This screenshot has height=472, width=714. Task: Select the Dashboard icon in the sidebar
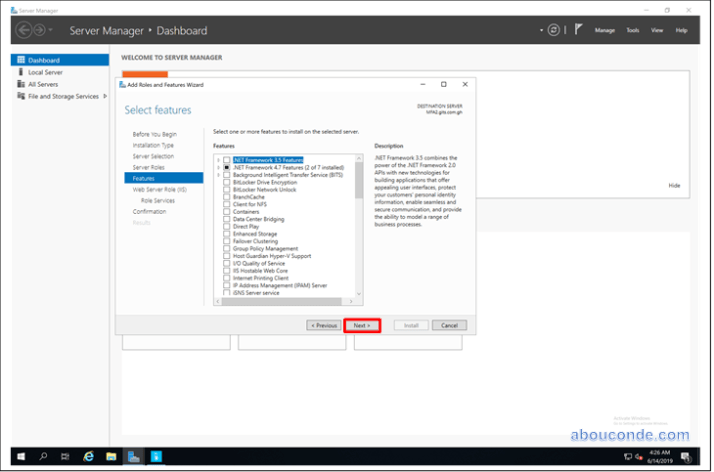click(x=19, y=60)
